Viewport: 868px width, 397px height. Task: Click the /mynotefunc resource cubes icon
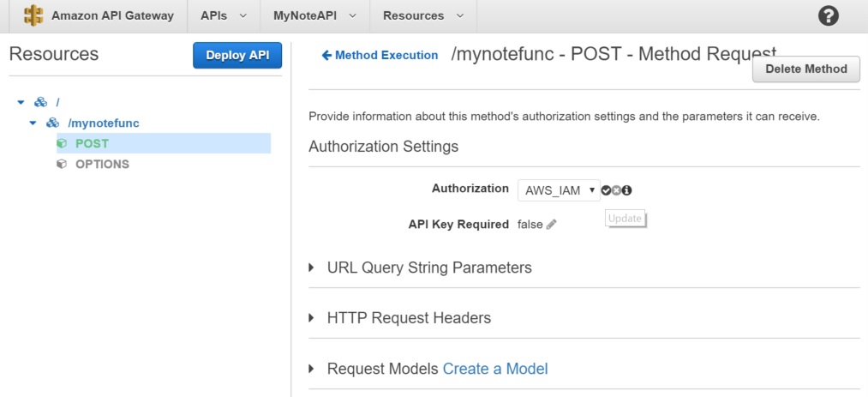tap(52, 123)
